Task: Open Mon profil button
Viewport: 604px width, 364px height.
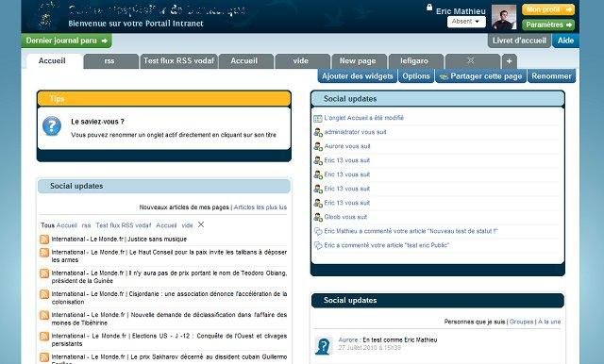Action: [548, 9]
